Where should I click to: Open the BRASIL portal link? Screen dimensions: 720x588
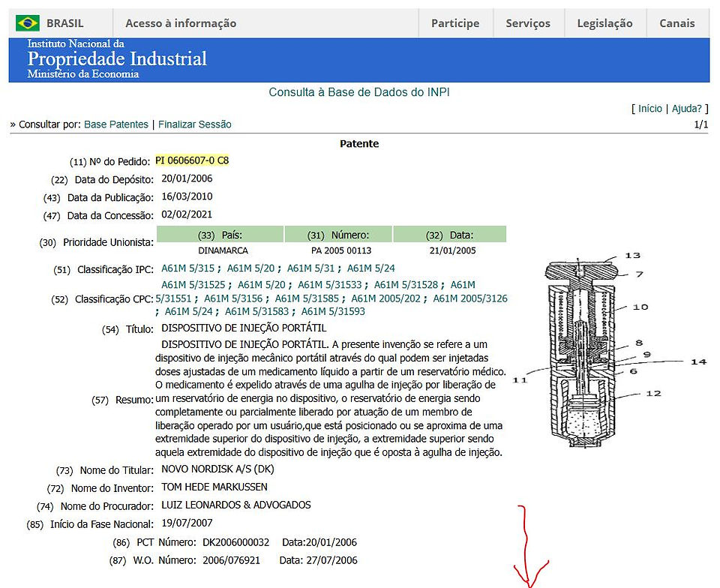(64, 23)
